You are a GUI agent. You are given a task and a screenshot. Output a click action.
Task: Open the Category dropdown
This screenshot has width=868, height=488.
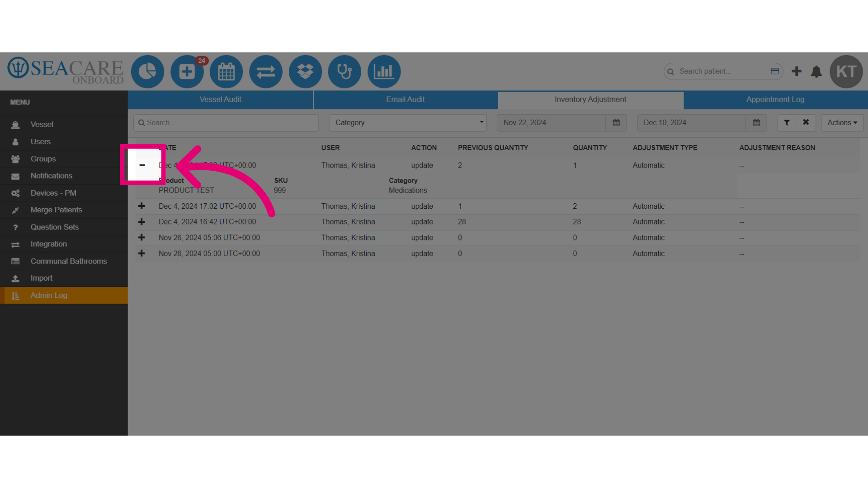(x=408, y=122)
